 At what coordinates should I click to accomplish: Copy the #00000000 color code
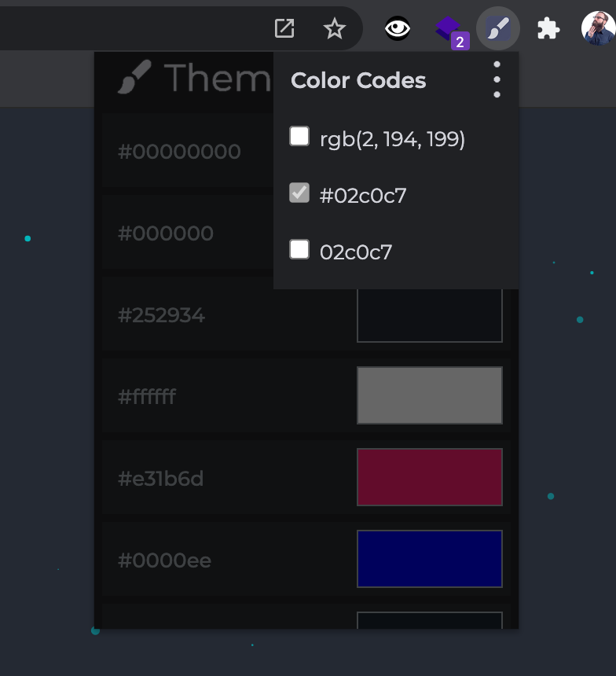pos(179,152)
